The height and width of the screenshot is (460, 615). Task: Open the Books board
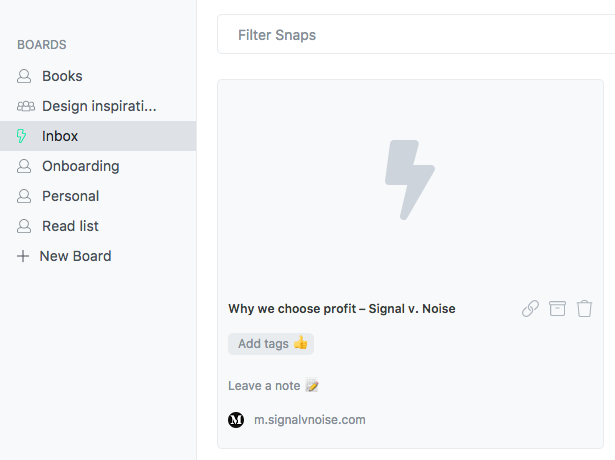point(98,76)
